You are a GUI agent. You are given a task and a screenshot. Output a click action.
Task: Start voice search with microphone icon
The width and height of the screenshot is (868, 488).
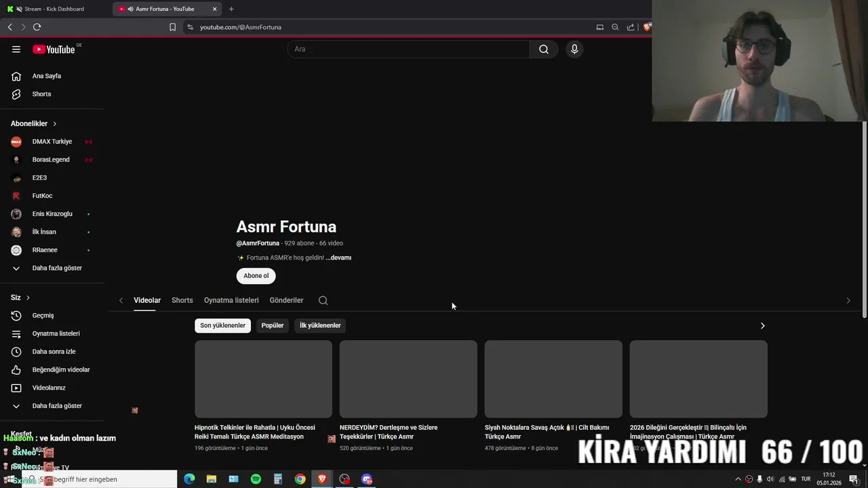coord(574,49)
